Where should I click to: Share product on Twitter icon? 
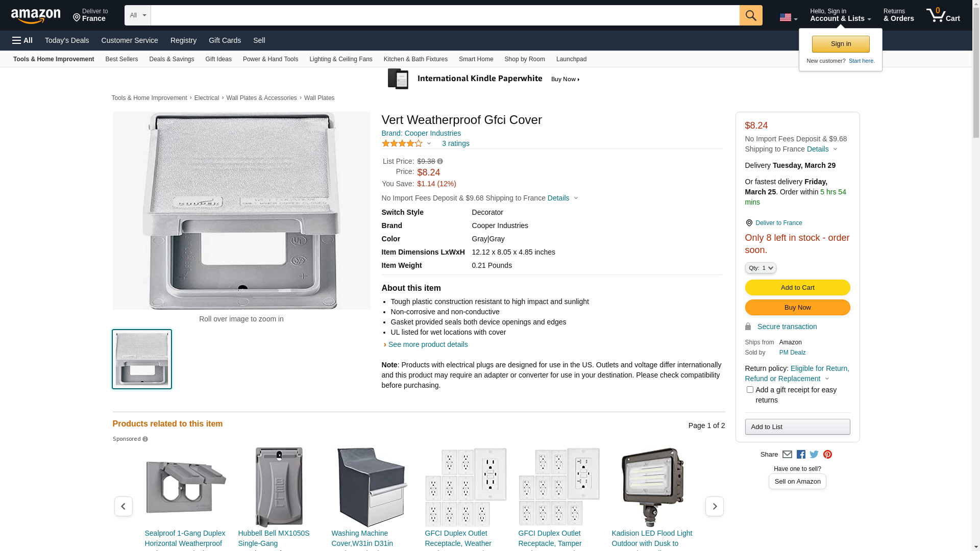[814, 455]
